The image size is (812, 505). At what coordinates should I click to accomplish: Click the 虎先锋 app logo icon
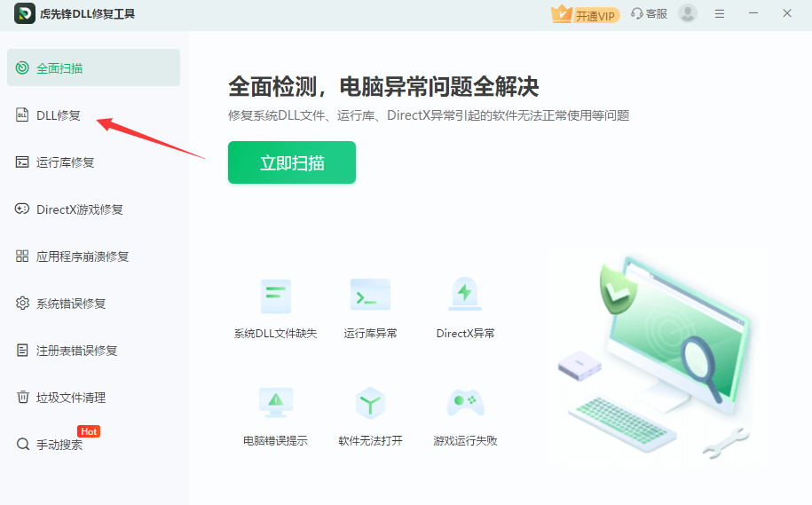pyautogui.click(x=24, y=13)
